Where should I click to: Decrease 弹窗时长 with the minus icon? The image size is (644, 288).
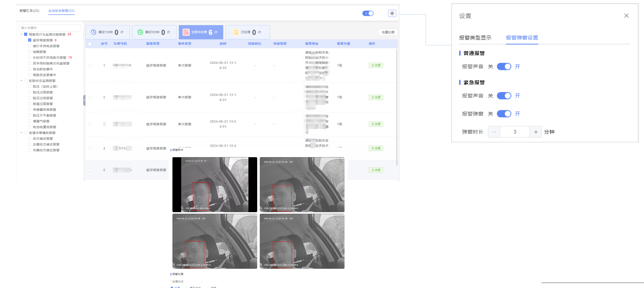[494, 132]
